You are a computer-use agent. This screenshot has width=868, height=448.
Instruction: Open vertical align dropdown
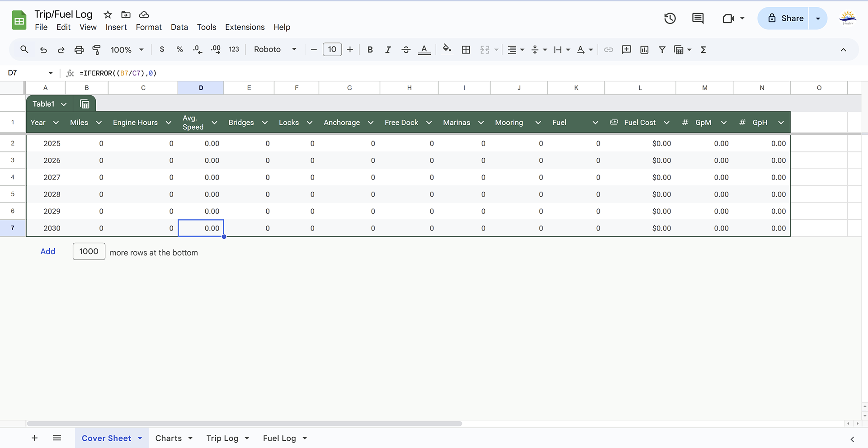[539, 50]
